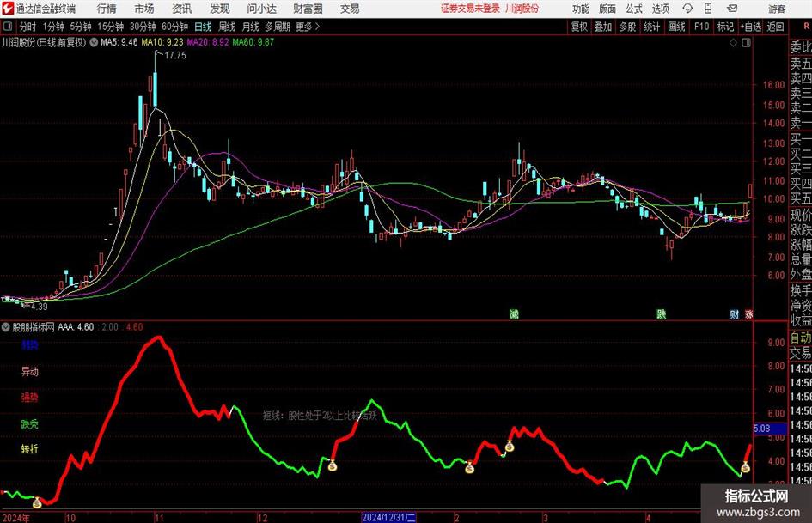The width and height of the screenshot is (812, 523).
Task: Click the 自动 button in the right panel
Action: point(801,338)
